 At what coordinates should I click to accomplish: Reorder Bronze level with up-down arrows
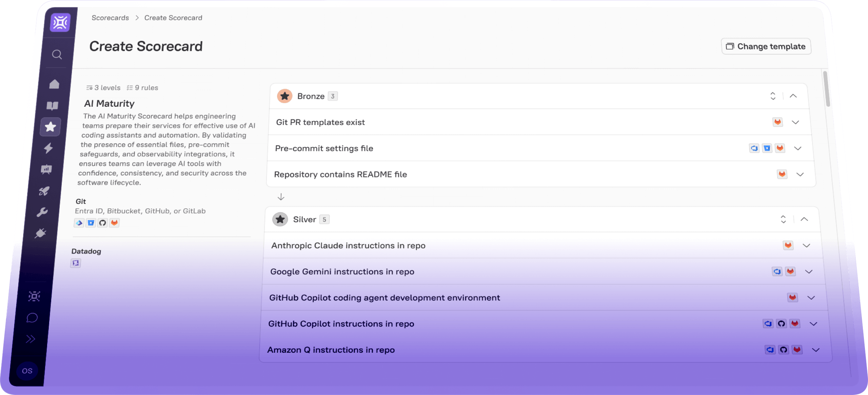[x=773, y=96]
